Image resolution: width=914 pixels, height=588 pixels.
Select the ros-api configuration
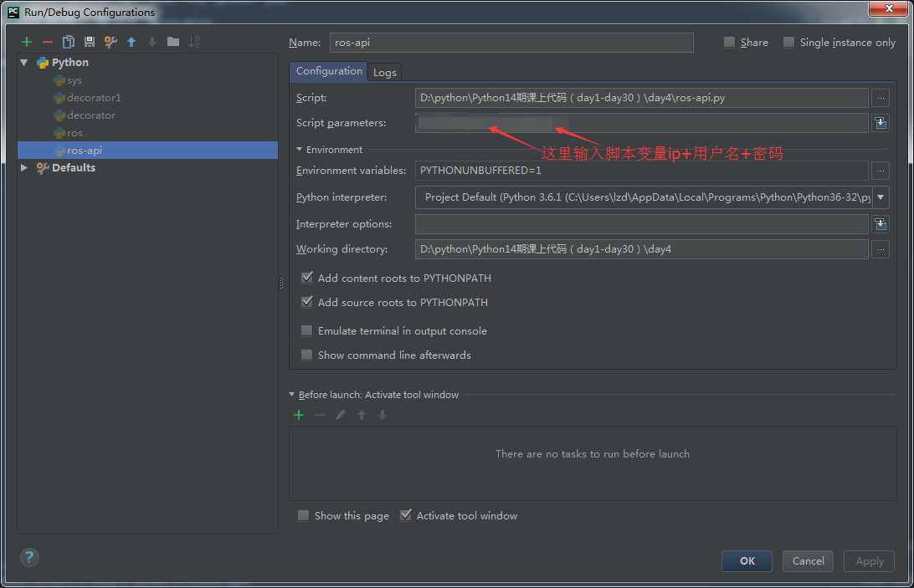(x=147, y=151)
